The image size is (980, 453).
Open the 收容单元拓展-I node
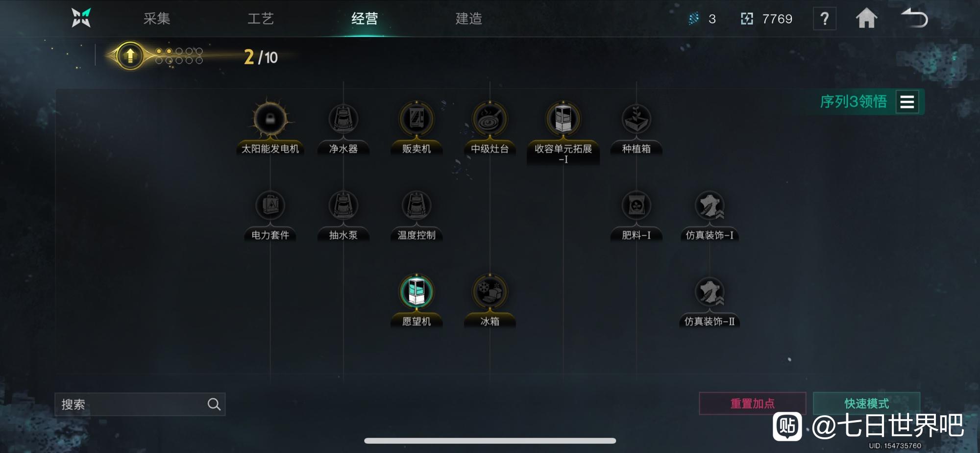point(563,119)
